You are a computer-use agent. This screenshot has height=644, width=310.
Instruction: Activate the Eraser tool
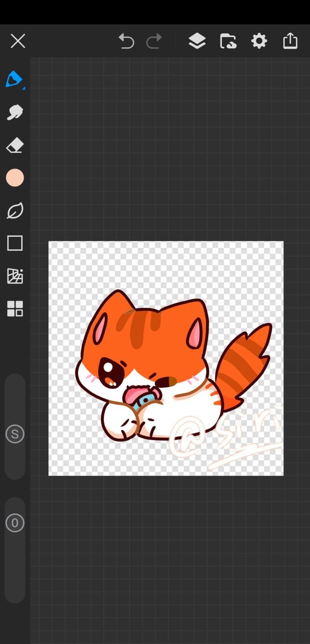tap(15, 145)
